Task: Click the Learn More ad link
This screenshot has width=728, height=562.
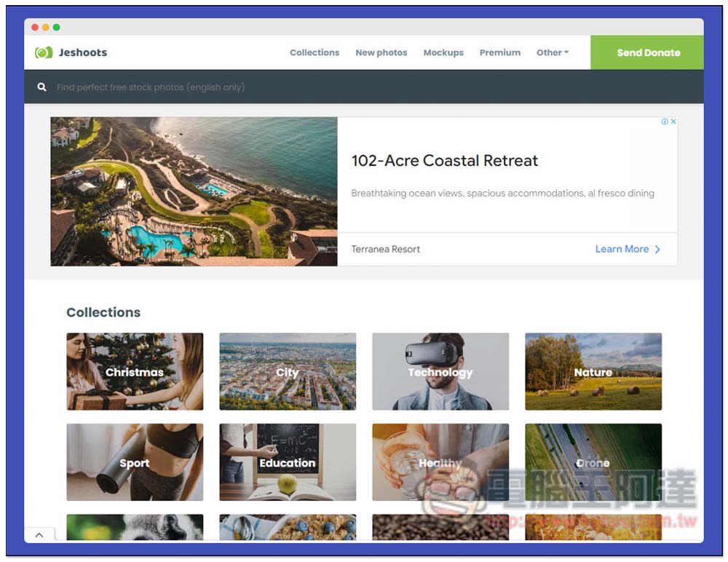Action: click(x=622, y=249)
